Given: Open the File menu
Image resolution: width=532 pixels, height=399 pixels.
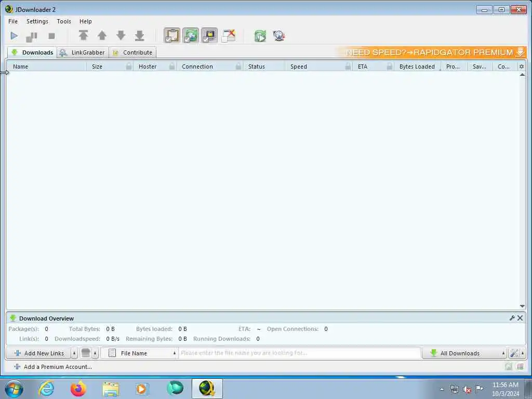Looking at the screenshot, I should click(x=13, y=21).
